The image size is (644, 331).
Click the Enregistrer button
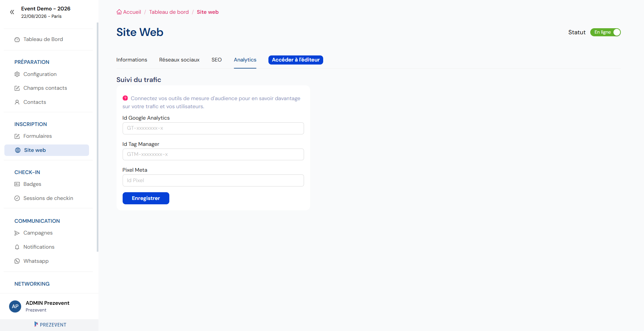coord(146,198)
